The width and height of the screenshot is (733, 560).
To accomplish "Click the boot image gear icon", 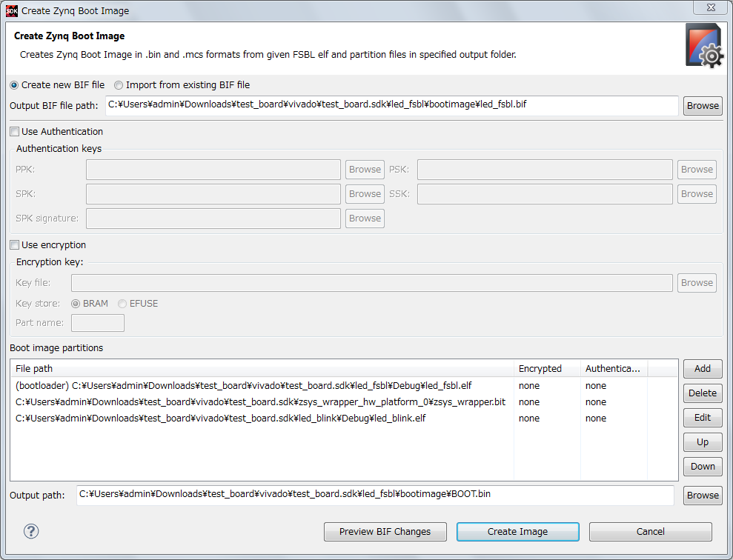I will pyautogui.click(x=703, y=46).
